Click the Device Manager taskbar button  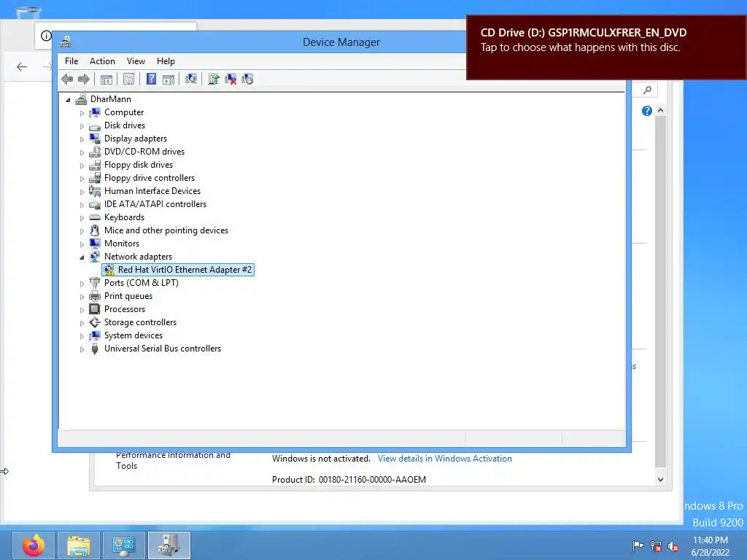coord(169,545)
